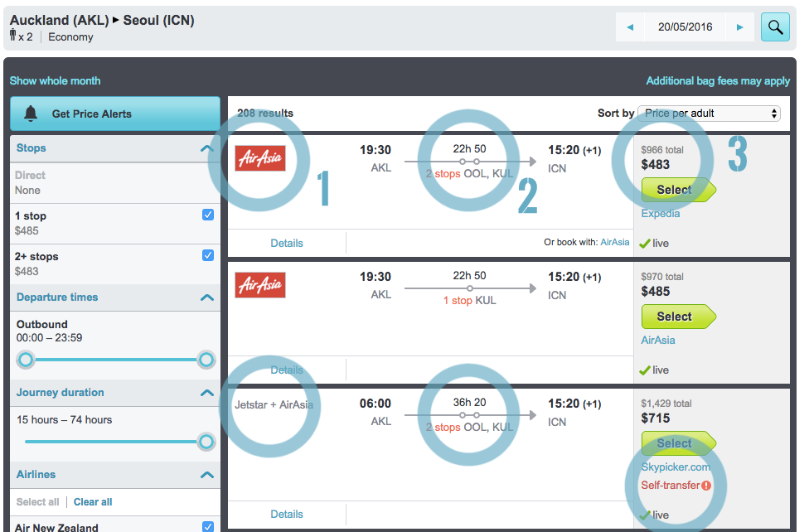Click the 36h 20 duration text
The height and width of the screenshot is (532, 809).
coord(469,403)
